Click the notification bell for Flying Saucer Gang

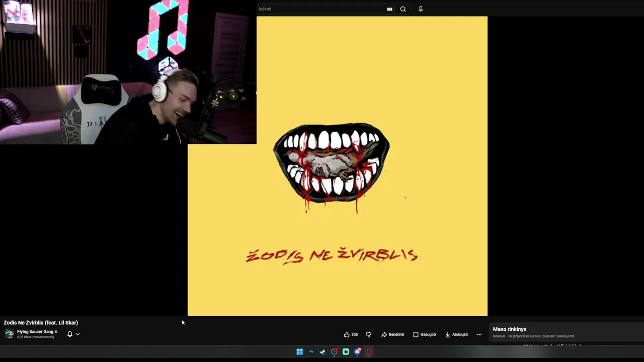[70, 334]
